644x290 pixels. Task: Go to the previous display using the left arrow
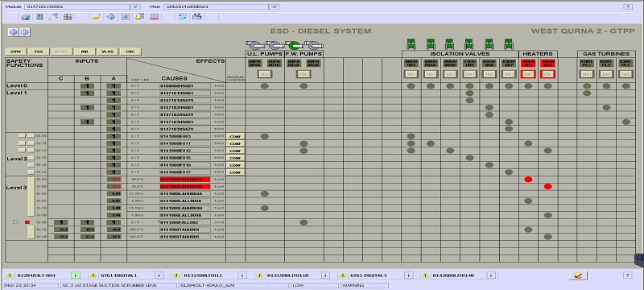(14, 32)
